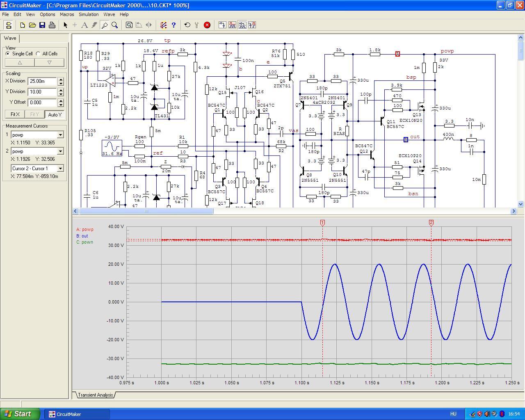This screenshot has height=420, width=525.
Task: Select the All Cells radio button
Action: (x=39, y=54)
